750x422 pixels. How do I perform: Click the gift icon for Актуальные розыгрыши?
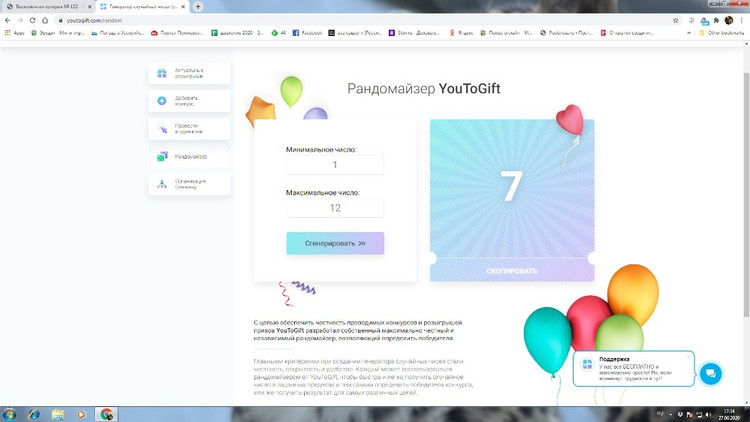tap(162, 73)
